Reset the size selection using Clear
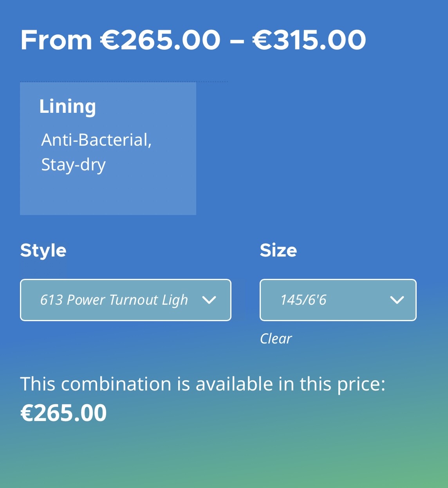This screenshot has height=488, width=448. coord(276,338)
